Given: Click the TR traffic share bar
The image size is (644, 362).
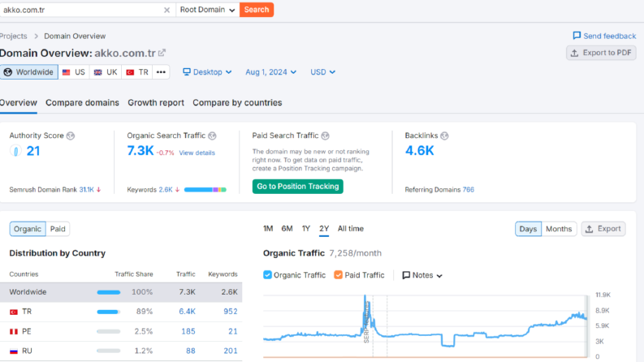Looking at the screenshot, I should 109,312.
